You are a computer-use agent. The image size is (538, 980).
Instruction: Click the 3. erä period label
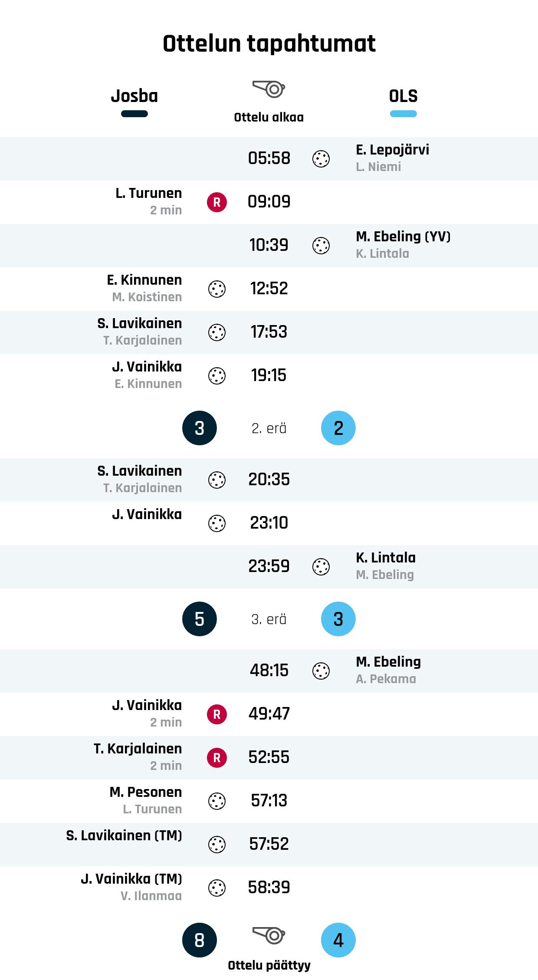point(269,619)
